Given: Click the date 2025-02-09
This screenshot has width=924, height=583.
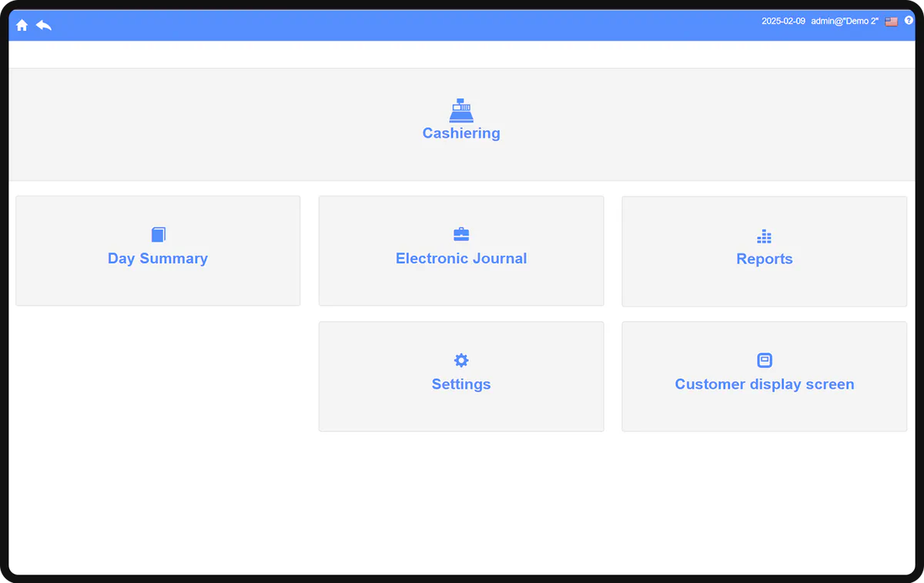Looking at the screenshot, I should [x=783, y=22].
